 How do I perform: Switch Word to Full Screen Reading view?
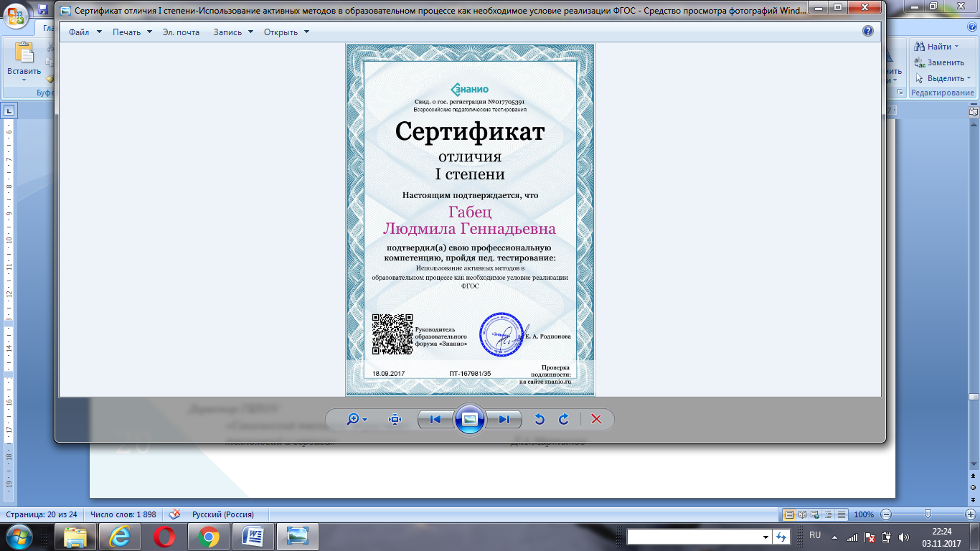[x=803, y=514]
